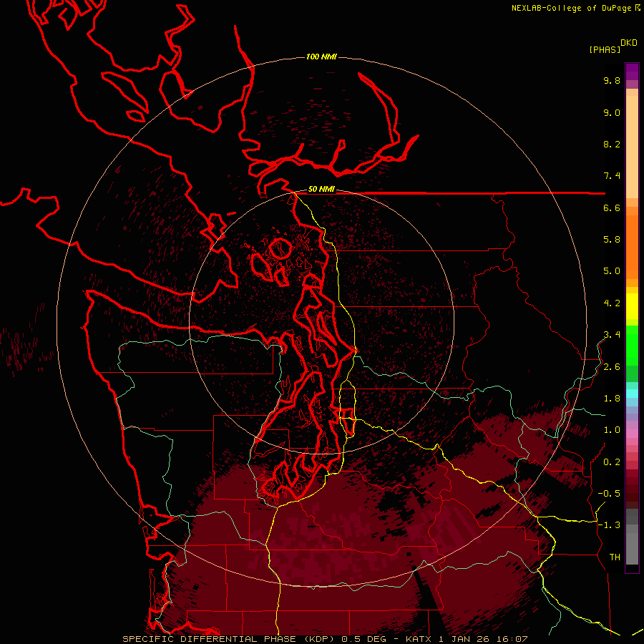Click the TH threshold label

[x=615, y=557]
